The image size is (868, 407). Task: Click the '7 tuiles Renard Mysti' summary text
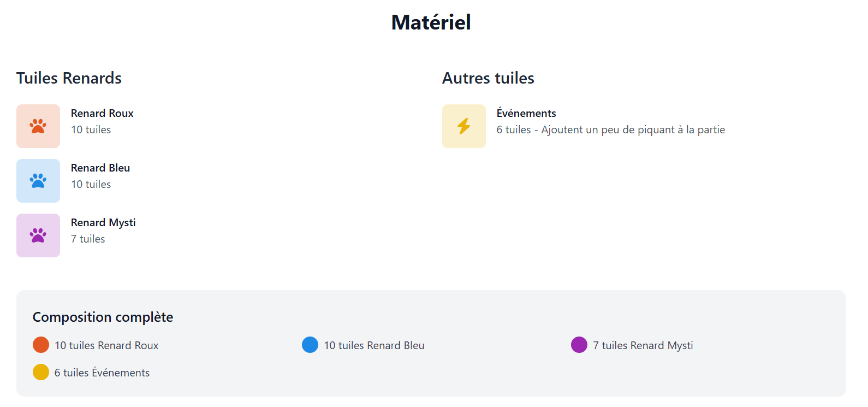[643, 345]
